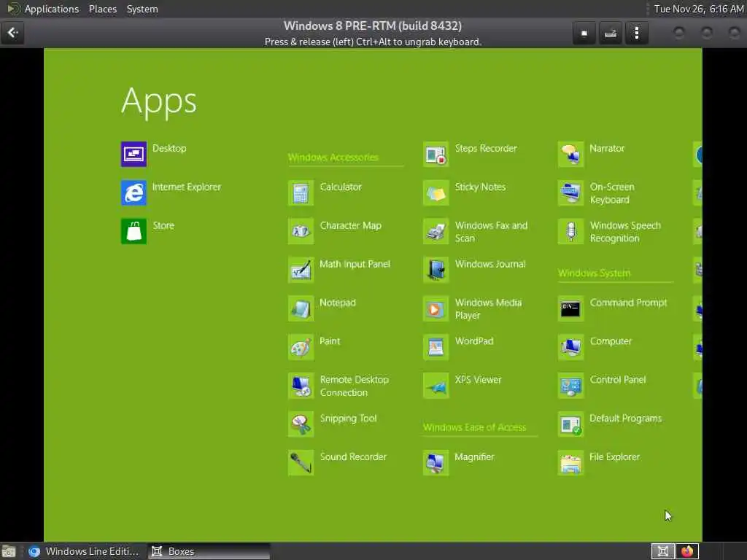Image resolution: width=747 pixels, height=560 pixels.
Task: Launch the Windows Journal icon
Action: 436,270
